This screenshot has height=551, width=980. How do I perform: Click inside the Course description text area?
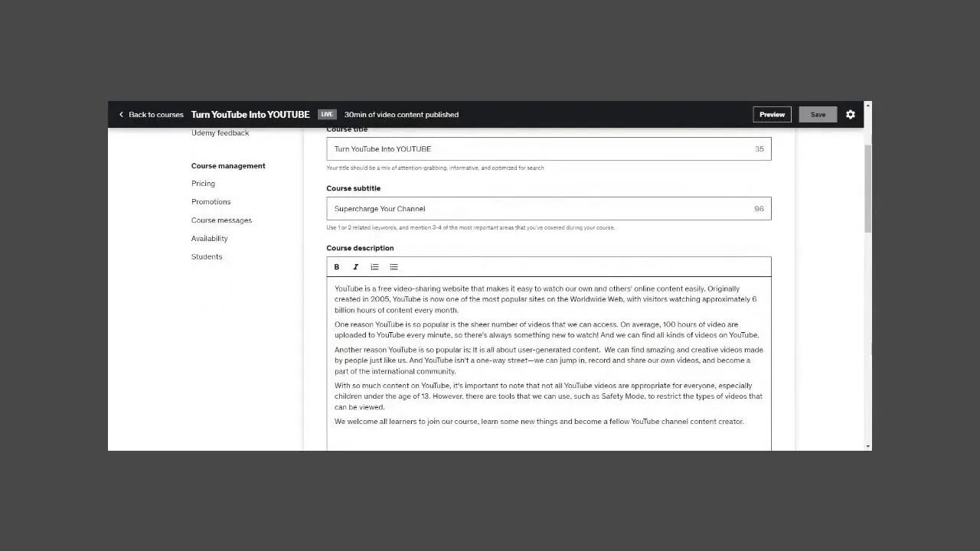[549, 364]
